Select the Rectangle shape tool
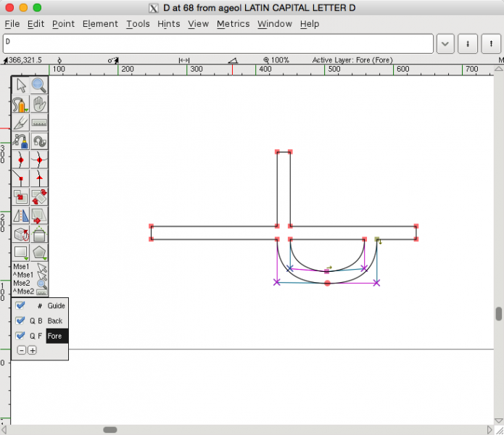This screenshot has height=435, width=504. (20, 253)
